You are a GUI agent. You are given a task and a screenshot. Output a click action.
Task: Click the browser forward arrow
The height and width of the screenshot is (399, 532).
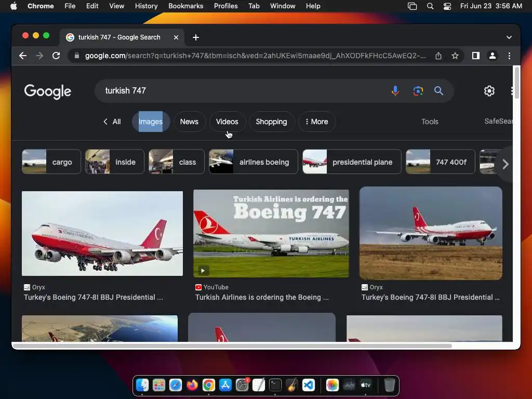tap(39, 56)
